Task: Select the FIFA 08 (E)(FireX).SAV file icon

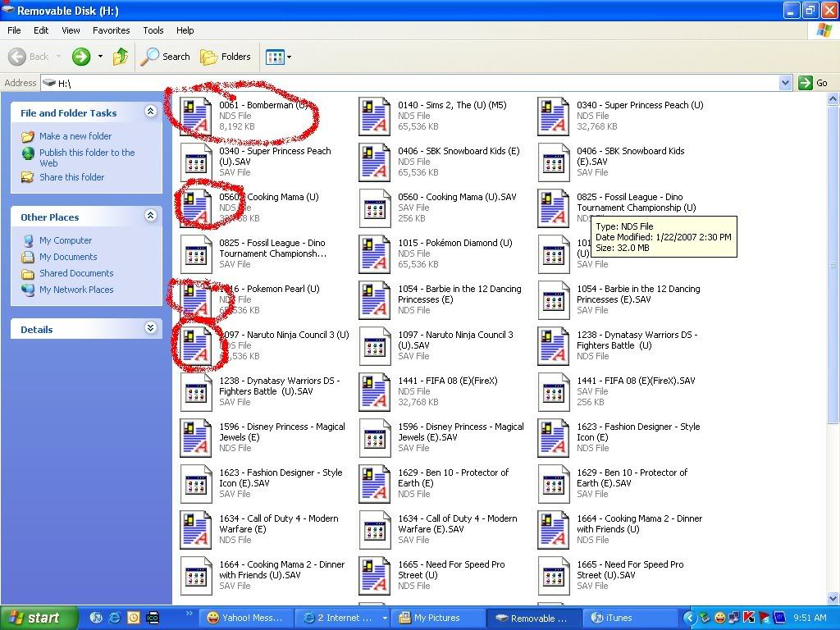Action: click(x=553, y=392)
